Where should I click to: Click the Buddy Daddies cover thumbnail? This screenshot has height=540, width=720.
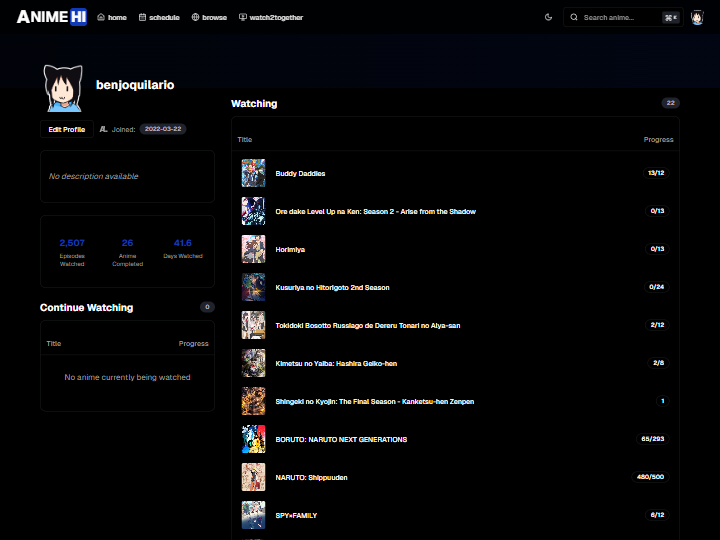pyautogui.click(x=253, y=173)
